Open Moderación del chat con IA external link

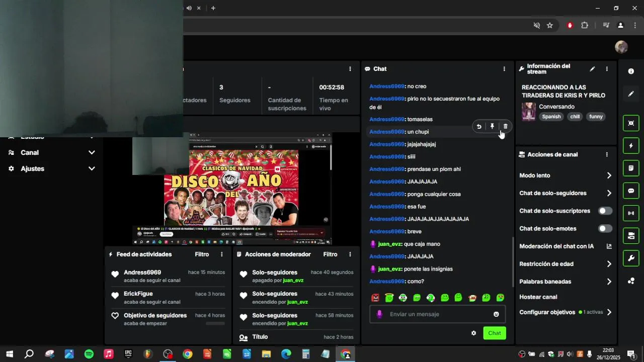coord(609,246)
